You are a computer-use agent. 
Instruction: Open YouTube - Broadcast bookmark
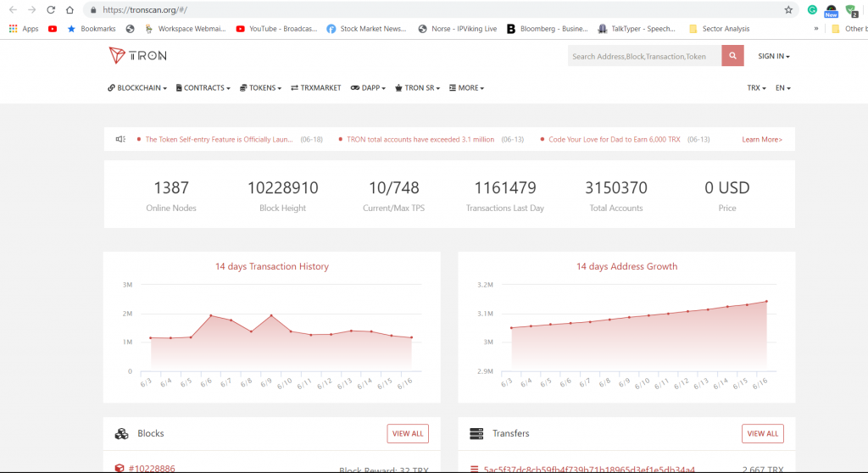pos(277,29)
